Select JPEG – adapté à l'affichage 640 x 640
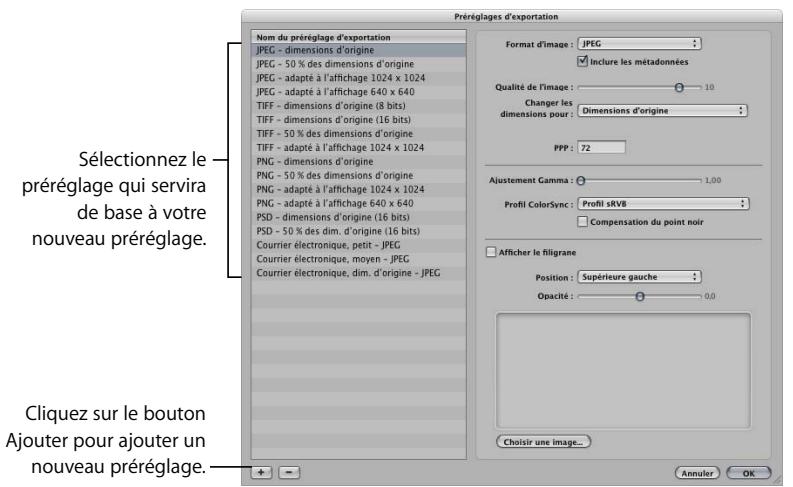The width and height of the screenshot is (793, 487). pos(359,92)
